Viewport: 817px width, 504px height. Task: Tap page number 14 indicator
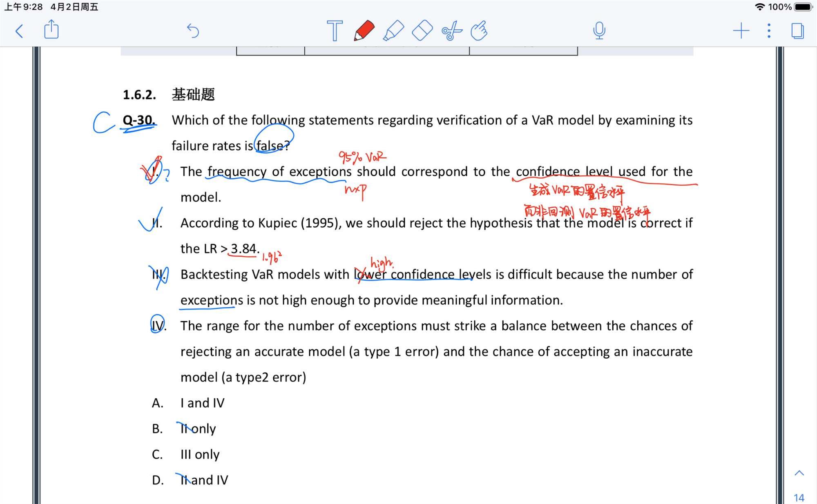point(799,497)
